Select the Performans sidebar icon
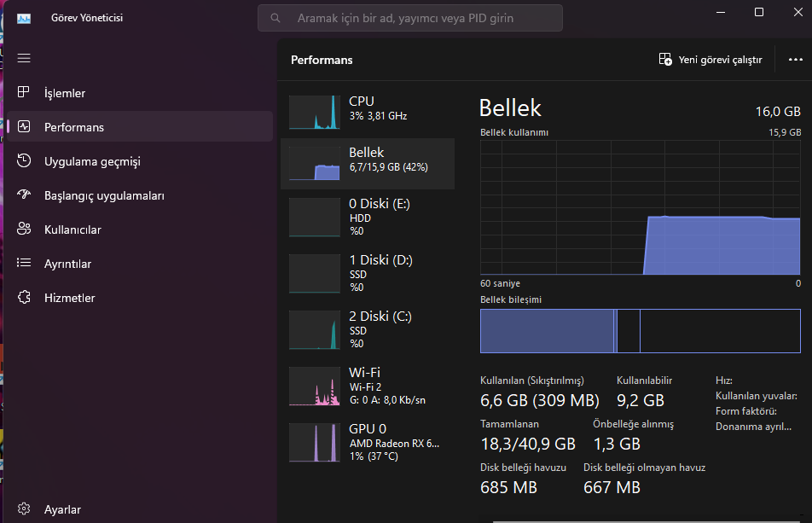Screen dimensions: 812x523 [24, 127]
